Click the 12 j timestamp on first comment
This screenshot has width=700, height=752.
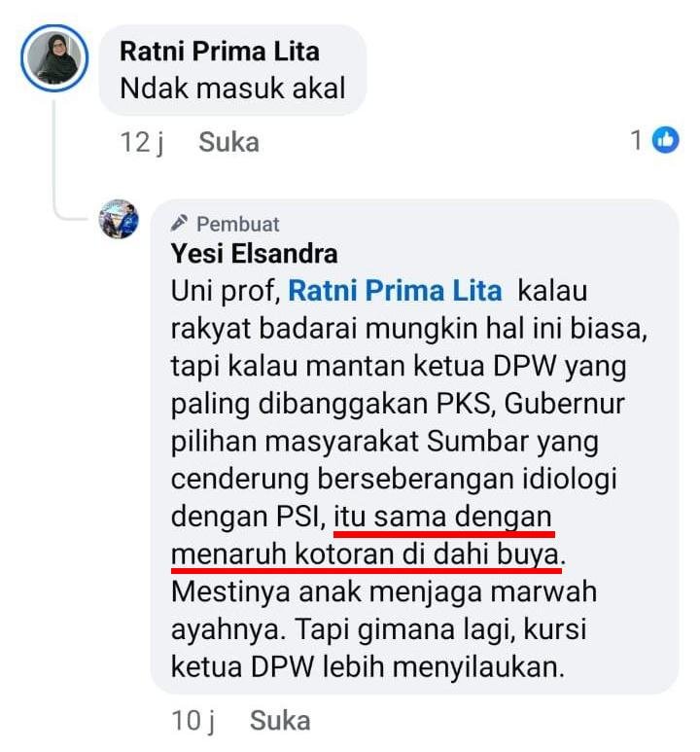pos(142,142)
